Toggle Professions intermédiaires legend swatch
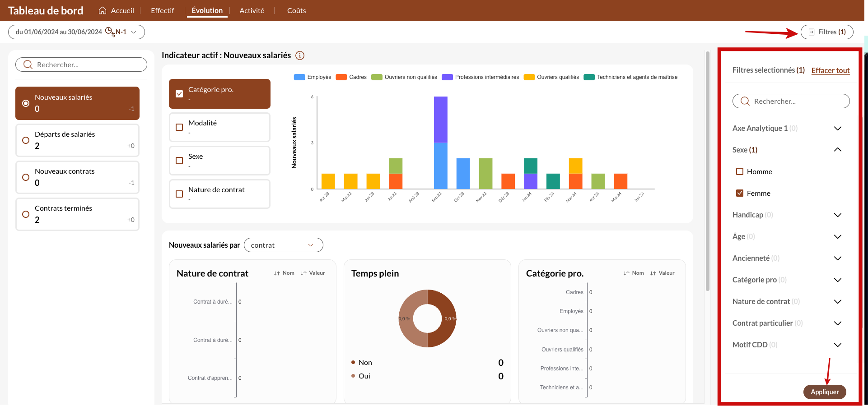Screen dimensions: 868x406 click(x=447, y=77)
